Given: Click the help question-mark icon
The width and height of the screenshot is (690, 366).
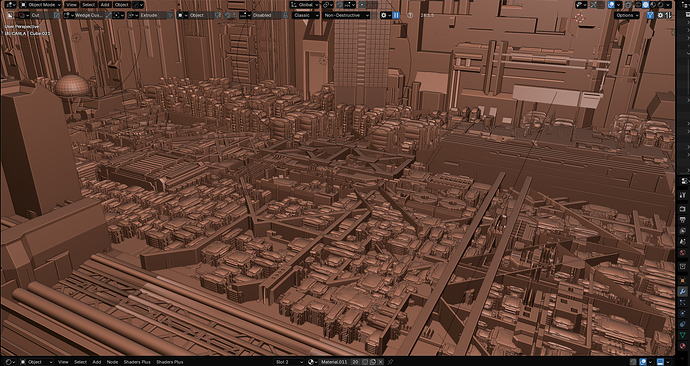Looking at the screenshot, I should (x=410, y=15).
